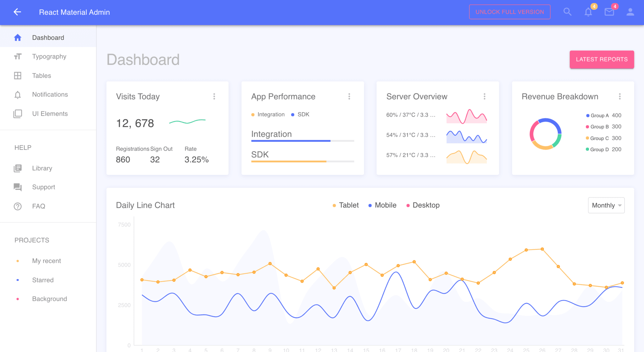Image resolution: width=644 pixels, height=352 pixels.
Task: Open Support menu item
Action: (x=48, y=187)
